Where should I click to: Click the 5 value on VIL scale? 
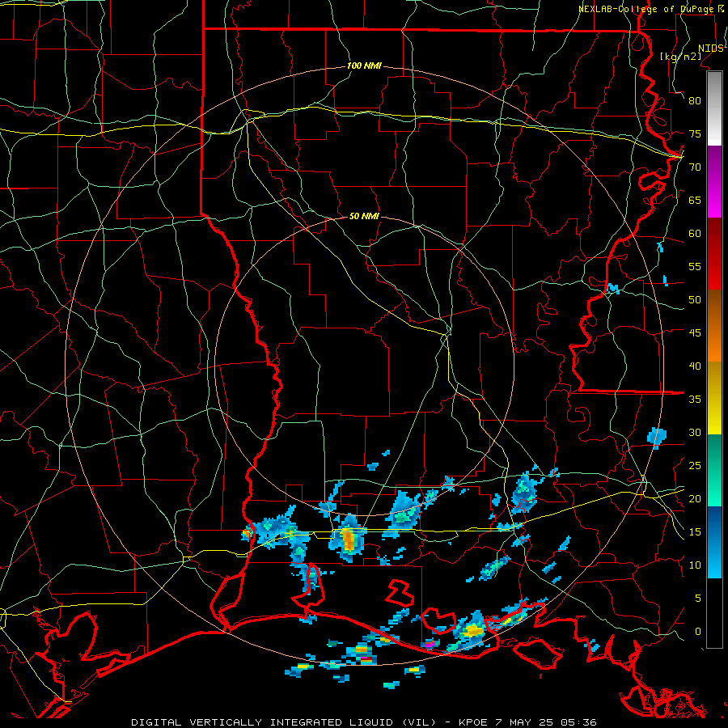pyautogui.click(x=698, y=599)
